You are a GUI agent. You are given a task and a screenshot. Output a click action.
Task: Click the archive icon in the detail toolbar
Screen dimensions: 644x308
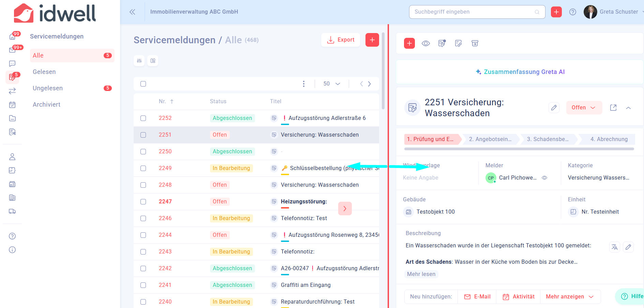[x=475, y=43]
